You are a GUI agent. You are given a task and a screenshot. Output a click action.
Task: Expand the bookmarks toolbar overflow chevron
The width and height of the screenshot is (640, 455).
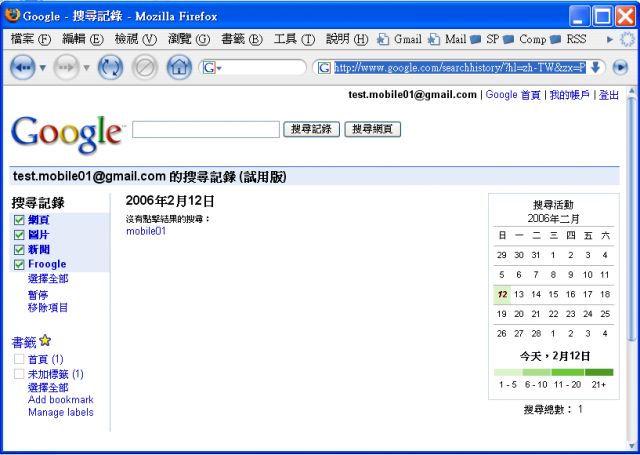click(610, 40)
